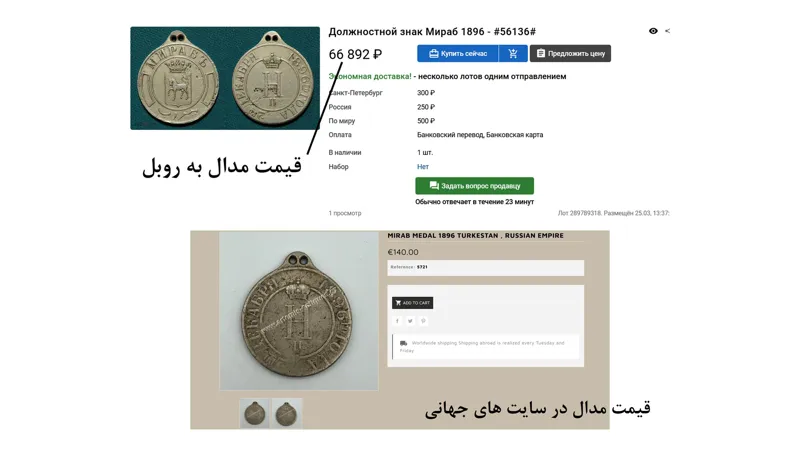Click the ADD TO CART button

(412, 303)
